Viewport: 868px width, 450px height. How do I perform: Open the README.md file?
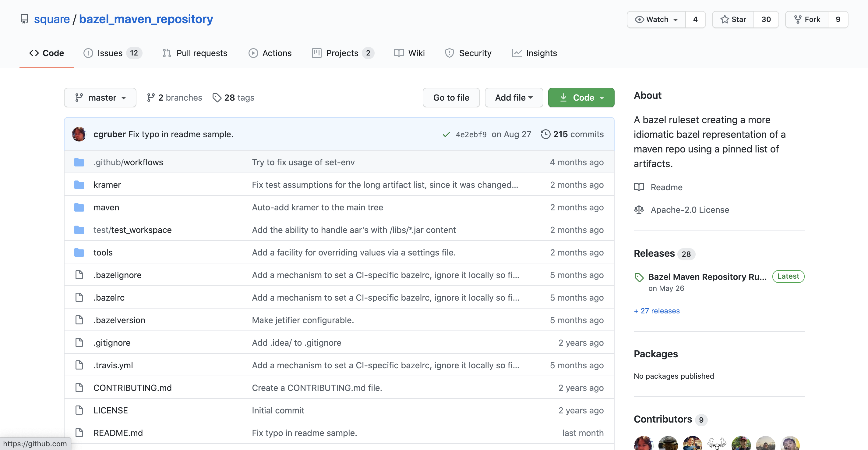pos(118,433)
